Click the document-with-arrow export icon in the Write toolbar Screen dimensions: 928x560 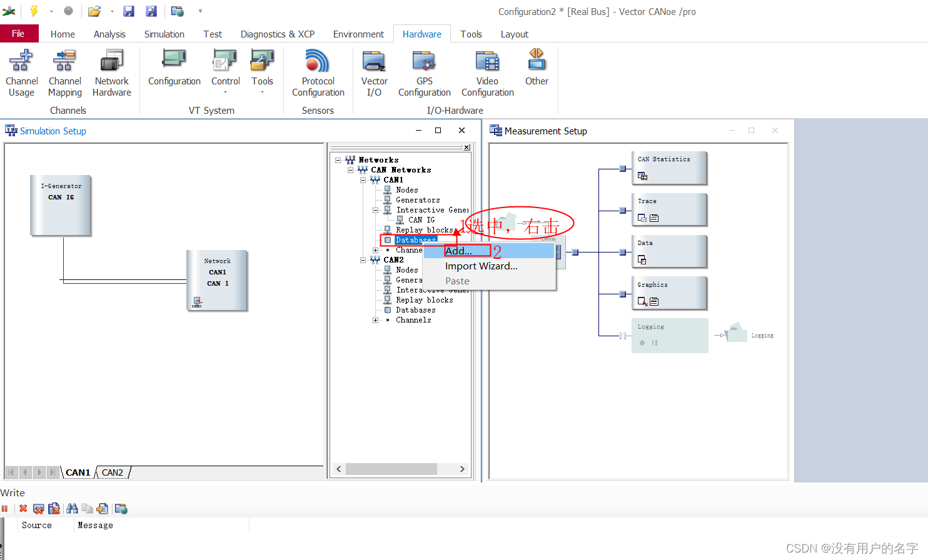click(102, 509)
